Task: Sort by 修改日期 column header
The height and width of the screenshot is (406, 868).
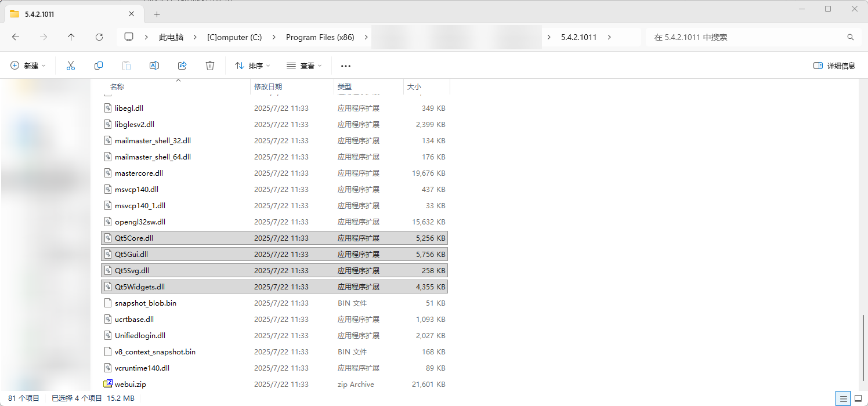Action: point(268,86)
